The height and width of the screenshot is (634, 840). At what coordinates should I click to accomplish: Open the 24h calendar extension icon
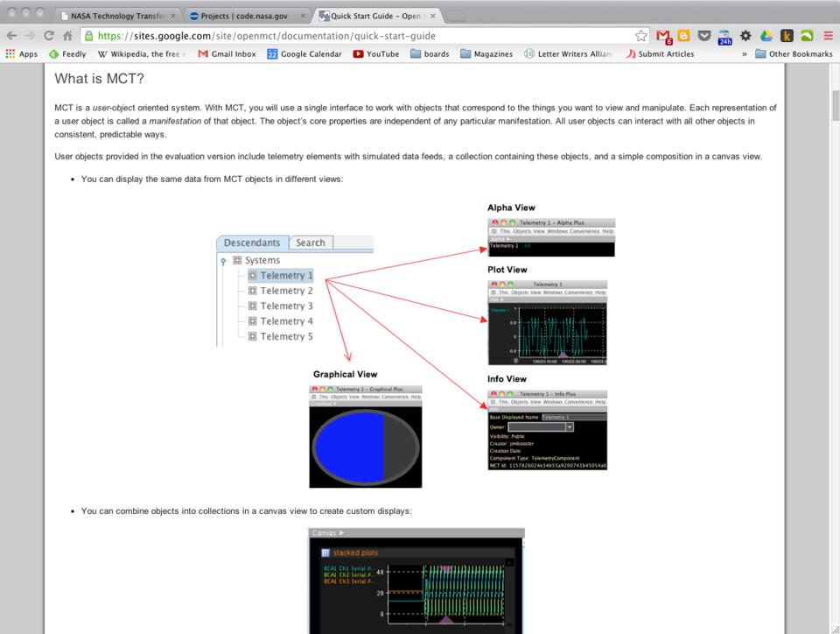[x=724, y=37]
